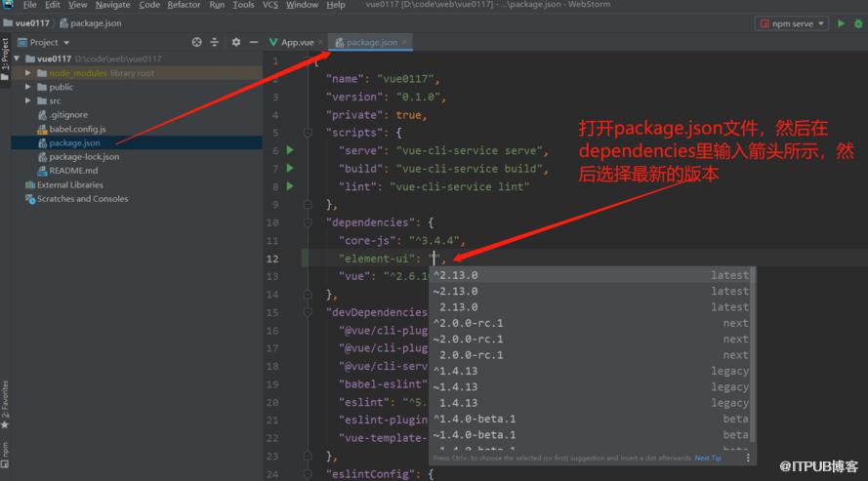This screenshot has height=481, width=868.
Task: Open completion popup options (three dots)
Action: pyautogui.click(x=747, y=459)
